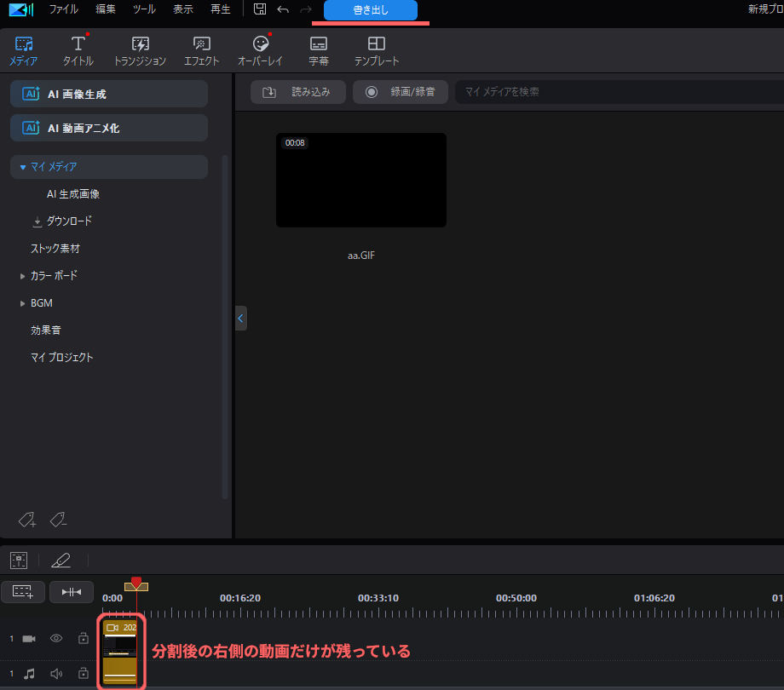Expand the カラー ボード tree item

tap(23, 276)
